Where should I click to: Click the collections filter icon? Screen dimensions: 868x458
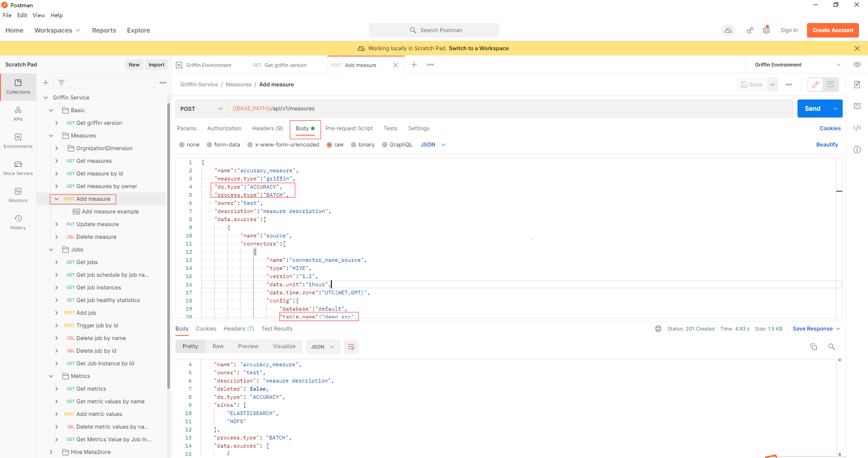(x=61, y=83)
